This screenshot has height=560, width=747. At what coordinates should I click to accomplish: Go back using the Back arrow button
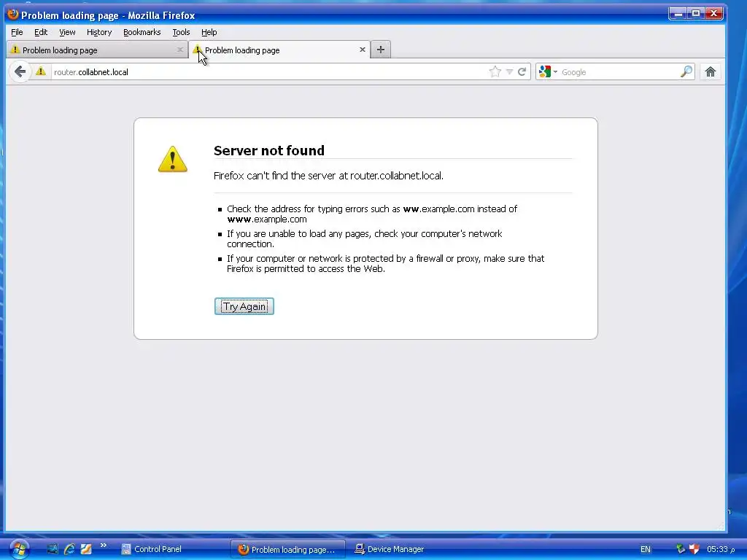tap(20, 72)
